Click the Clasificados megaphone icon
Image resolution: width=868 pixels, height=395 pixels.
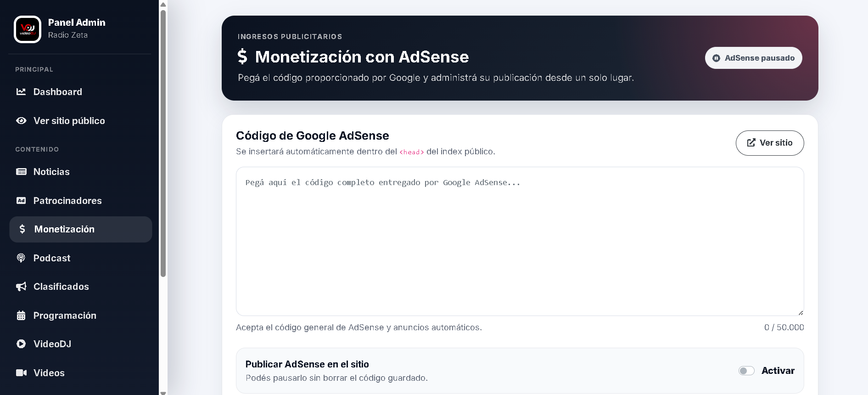coord(21,287)
